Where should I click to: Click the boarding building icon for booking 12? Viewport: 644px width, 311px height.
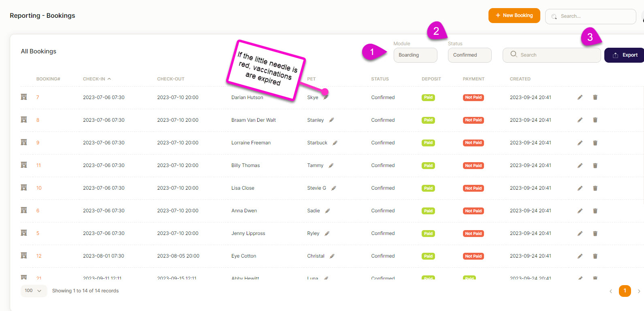[x=24, y=256]
